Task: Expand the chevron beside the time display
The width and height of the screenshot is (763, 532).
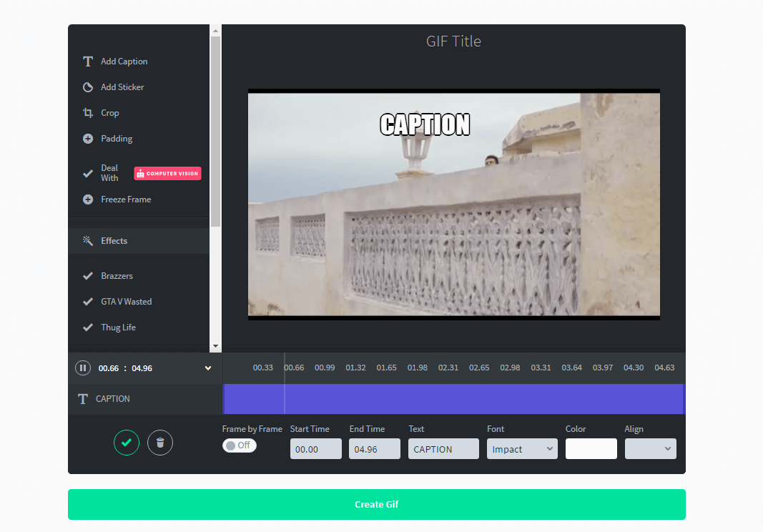Action: coord(208,368)
